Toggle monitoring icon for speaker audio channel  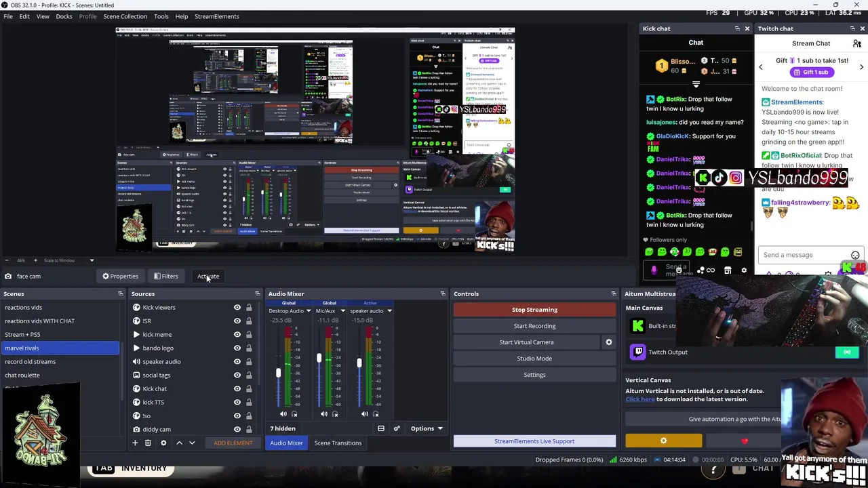point(376,414)
